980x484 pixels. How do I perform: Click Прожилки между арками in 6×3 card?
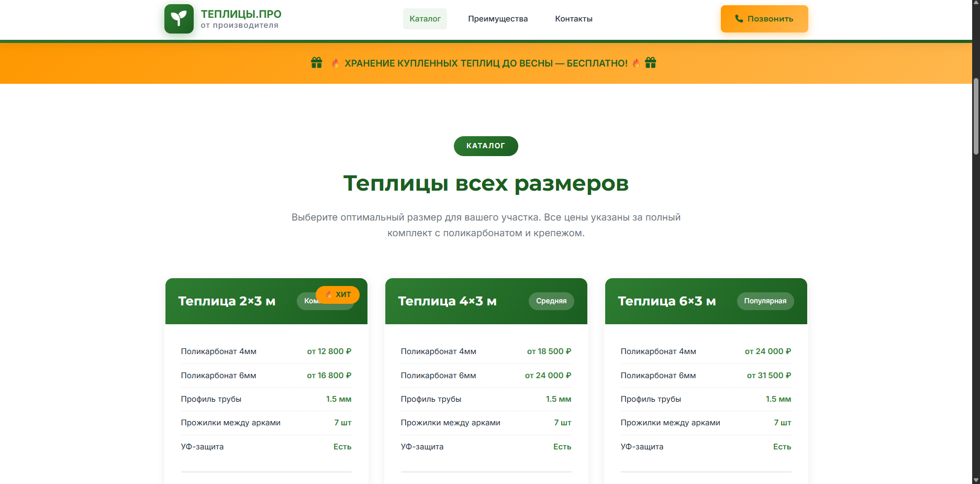coord(671,423)
